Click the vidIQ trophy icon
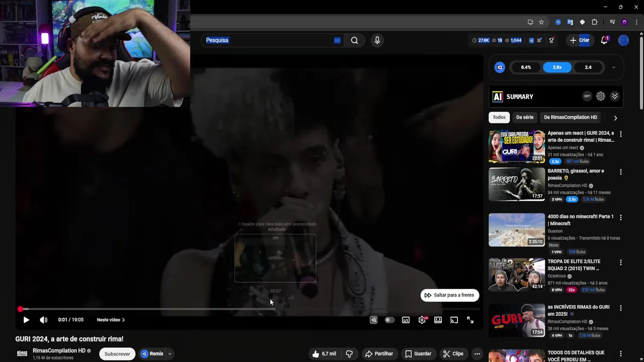Screen dimensions: 644x362 (x=551, y=40)
